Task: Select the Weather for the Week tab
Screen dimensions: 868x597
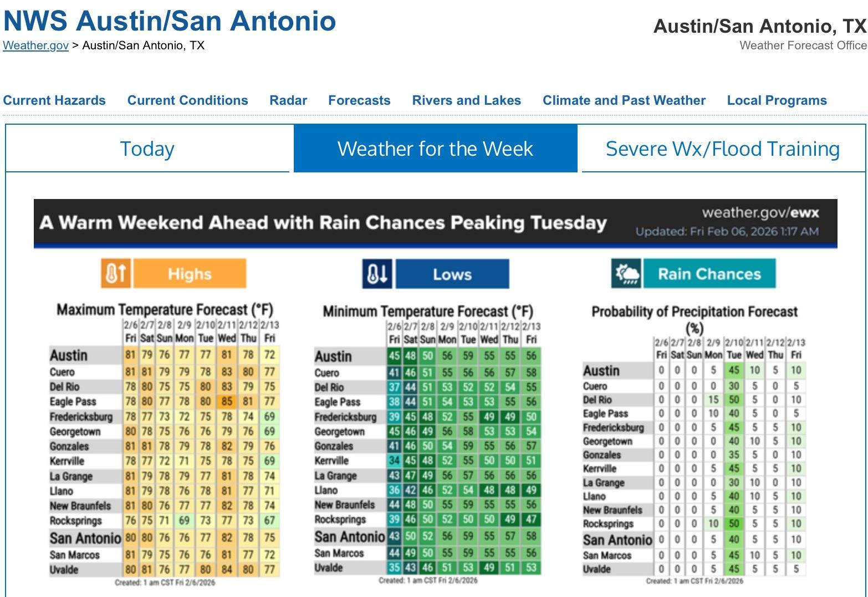Action: pyautogui.click(x=435, y=149)
